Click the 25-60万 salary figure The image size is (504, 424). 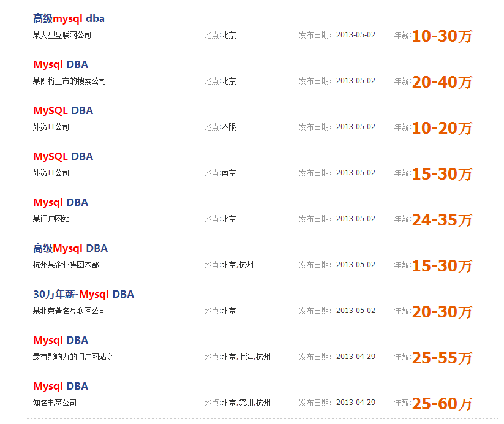point(442,404)
